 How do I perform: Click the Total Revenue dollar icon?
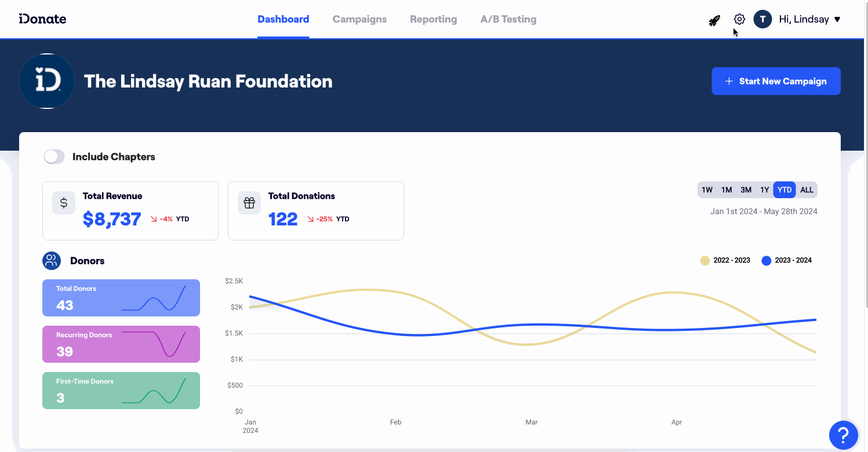[x=64, y=203]
